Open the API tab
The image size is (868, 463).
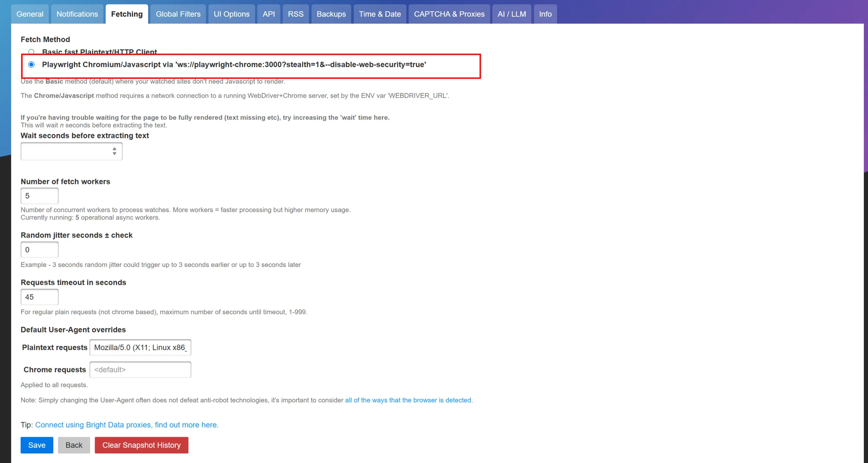pyautogui.click(x=269, y=14)
